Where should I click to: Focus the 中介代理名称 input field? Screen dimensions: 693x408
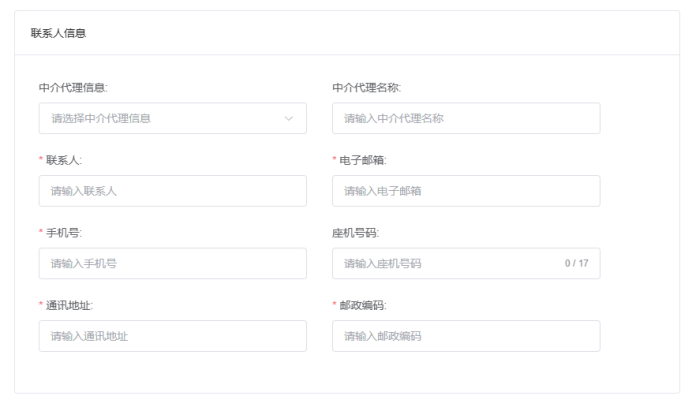pos(466,118)
